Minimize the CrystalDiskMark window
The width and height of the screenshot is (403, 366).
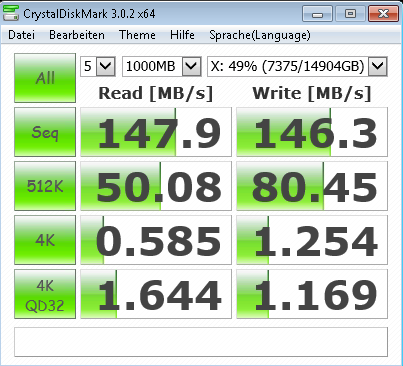pyautogui.click(x=317, y=14)
